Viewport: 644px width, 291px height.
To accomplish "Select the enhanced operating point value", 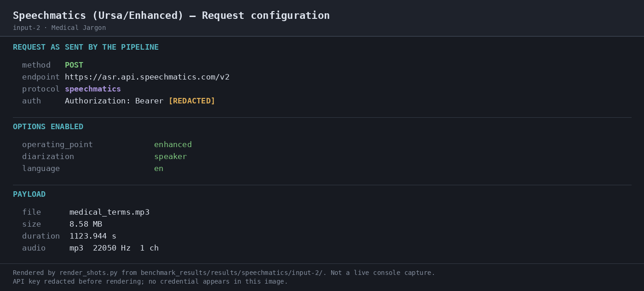I will point(173,145).
